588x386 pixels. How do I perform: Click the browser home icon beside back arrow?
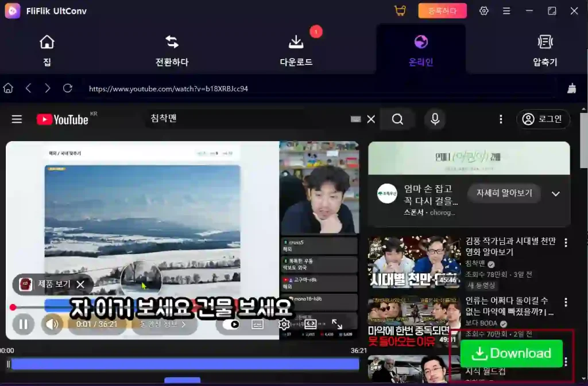tap(9, 88)
